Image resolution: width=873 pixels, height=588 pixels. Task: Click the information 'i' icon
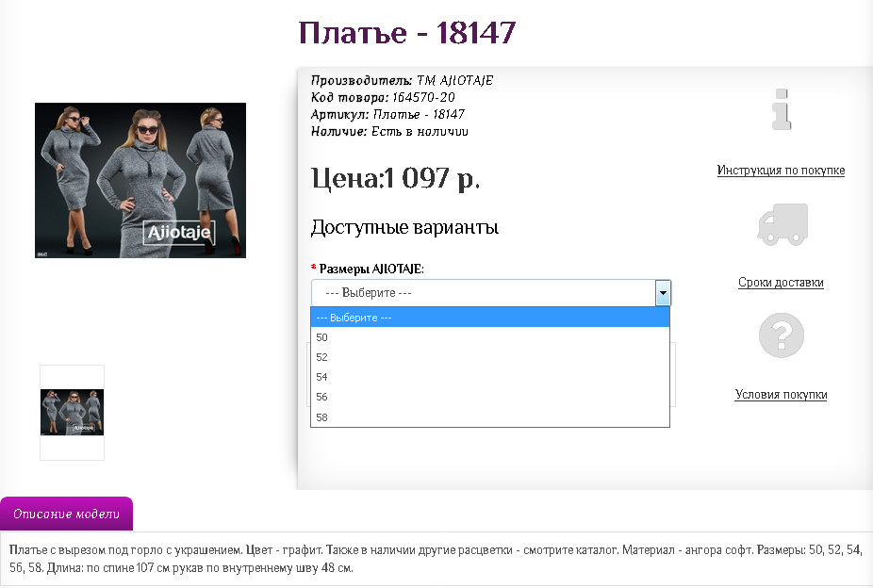[781, 109]
